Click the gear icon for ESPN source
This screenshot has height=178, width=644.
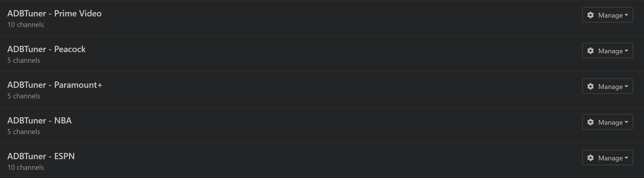tap(590, 158)
